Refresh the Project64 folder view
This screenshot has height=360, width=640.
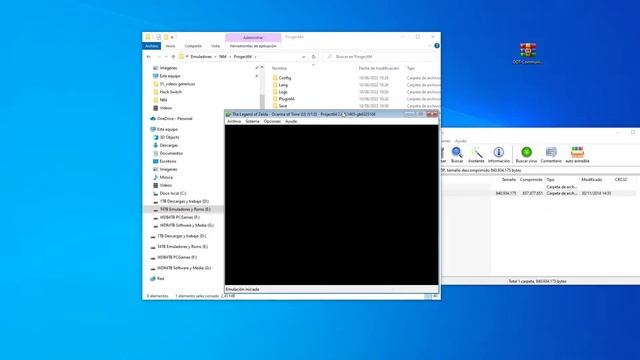pos(313,57)
